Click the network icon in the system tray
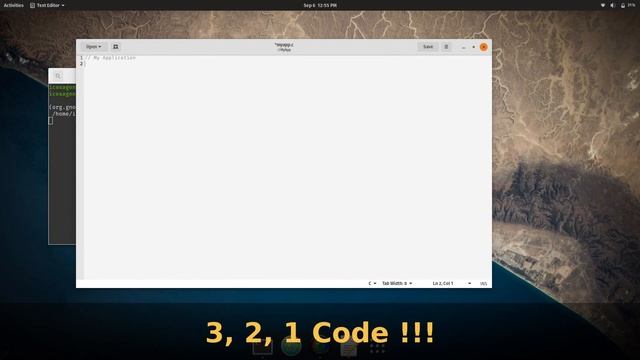This screenshot has height=360, width=640. click(603, 5)
